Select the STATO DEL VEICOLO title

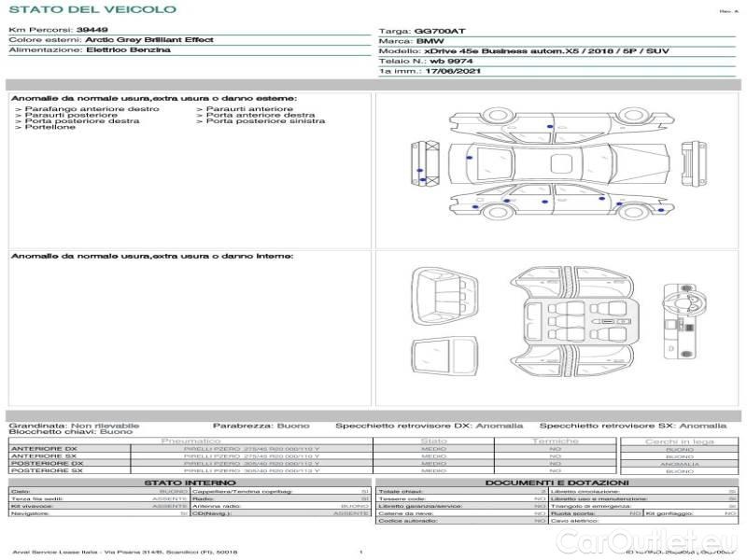[92, 9]
